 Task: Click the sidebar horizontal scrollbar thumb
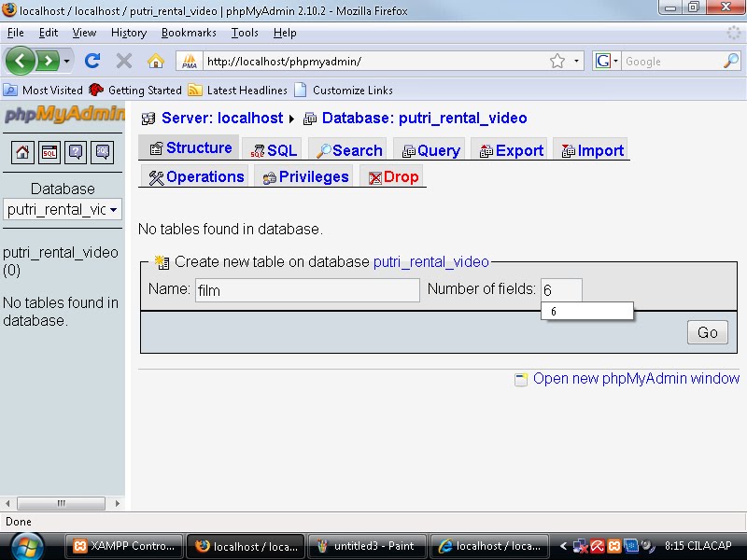61,503
